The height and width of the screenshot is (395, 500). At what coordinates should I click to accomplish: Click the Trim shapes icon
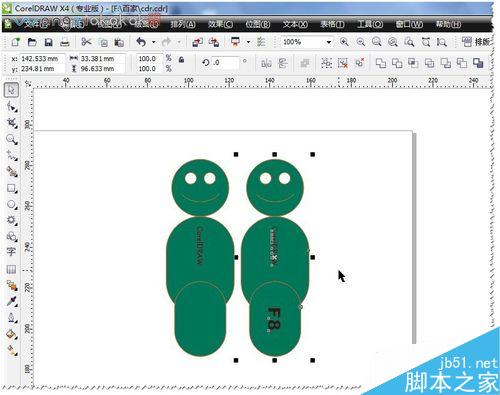click(397, 63)
